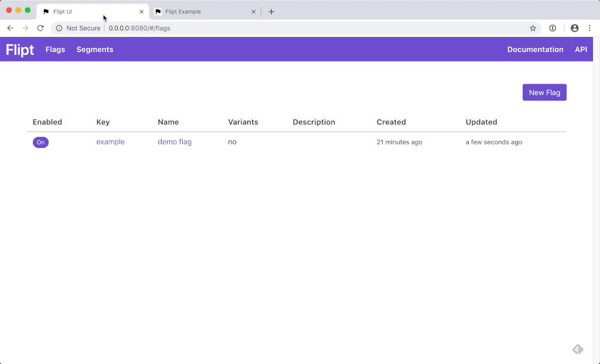Click the address bar URL field

295,28
